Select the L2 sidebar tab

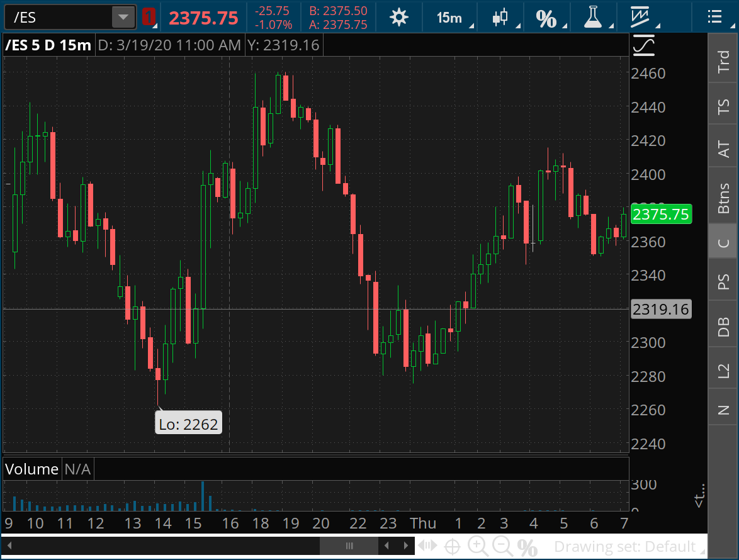click(723, 371)
